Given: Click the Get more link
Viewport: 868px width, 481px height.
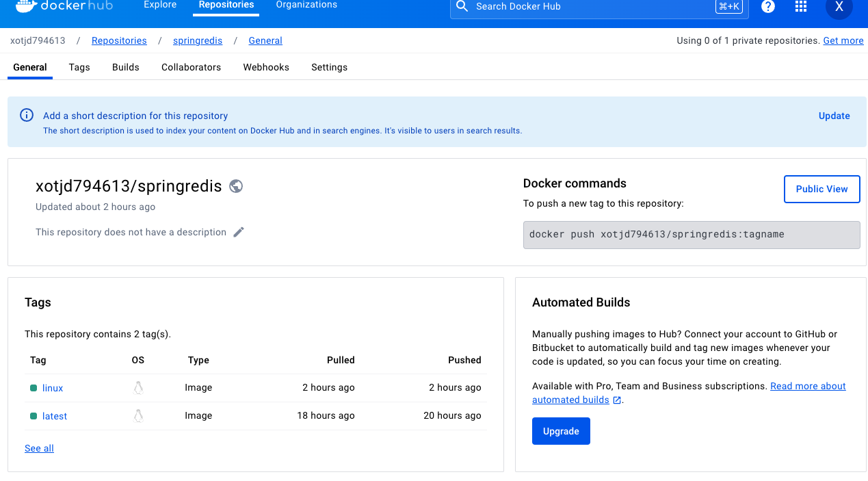Looking at the screenshot, I should point(843,40).
